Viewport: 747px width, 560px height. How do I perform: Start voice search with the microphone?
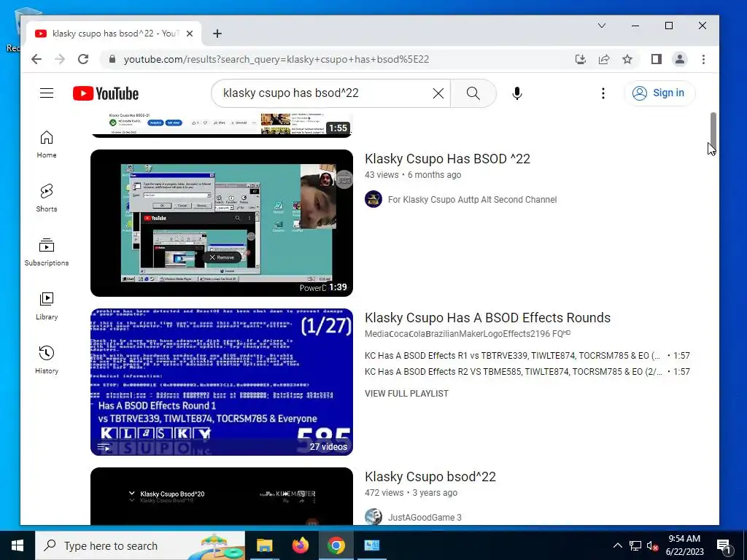point(517,93)
